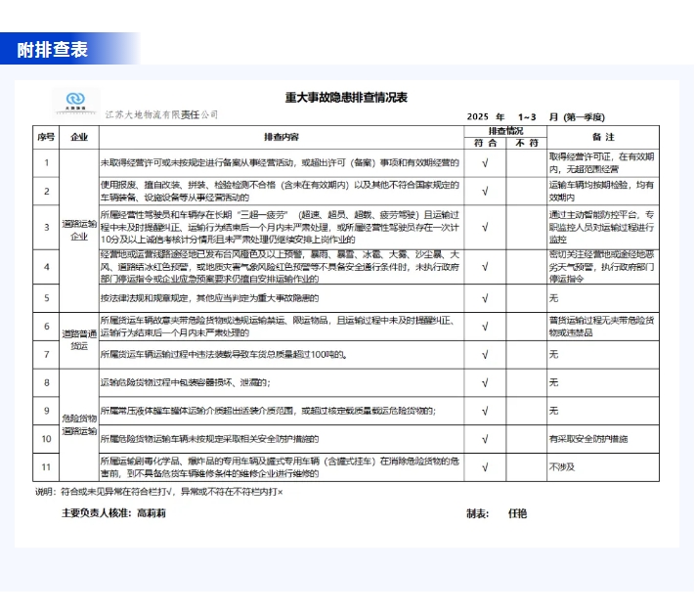Click the '序号' column header

46,137
